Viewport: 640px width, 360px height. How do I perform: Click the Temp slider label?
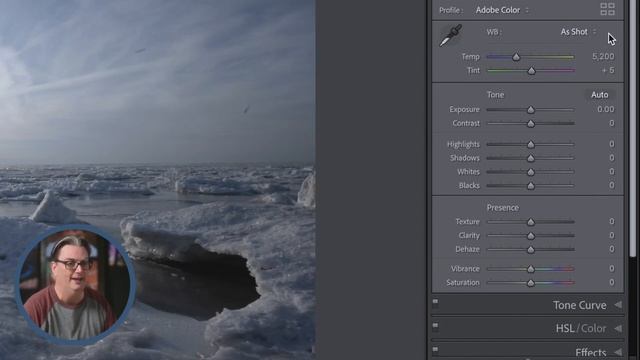pos(470,57)
